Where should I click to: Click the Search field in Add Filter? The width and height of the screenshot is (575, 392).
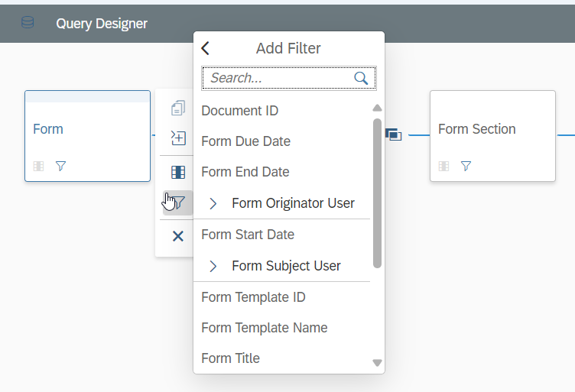[x=289, y=78]
